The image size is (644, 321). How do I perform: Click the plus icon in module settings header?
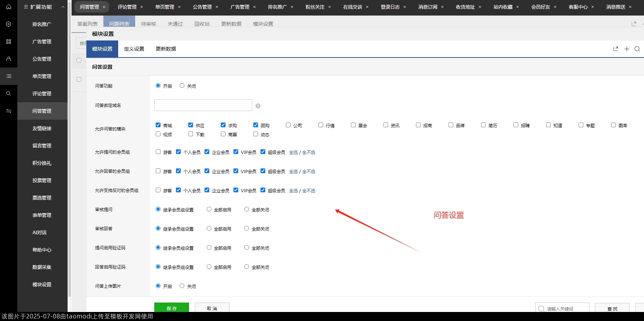coord(627,49)
